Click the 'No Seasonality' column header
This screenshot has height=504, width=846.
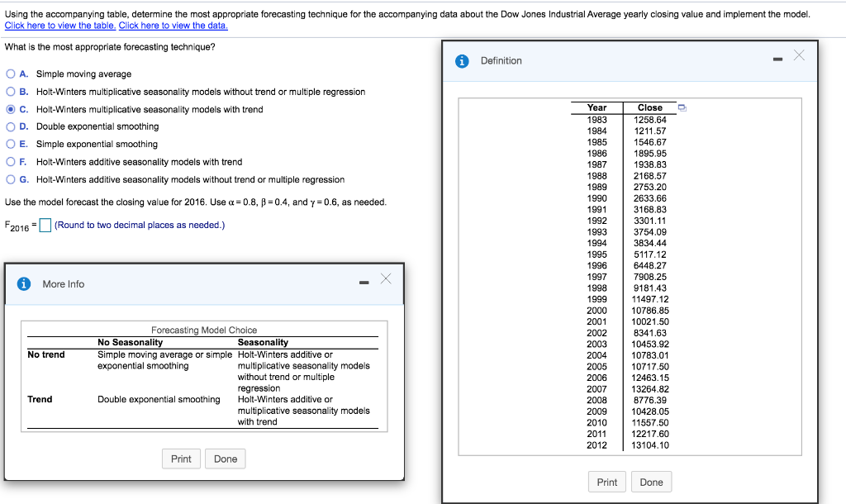(130, 342)
